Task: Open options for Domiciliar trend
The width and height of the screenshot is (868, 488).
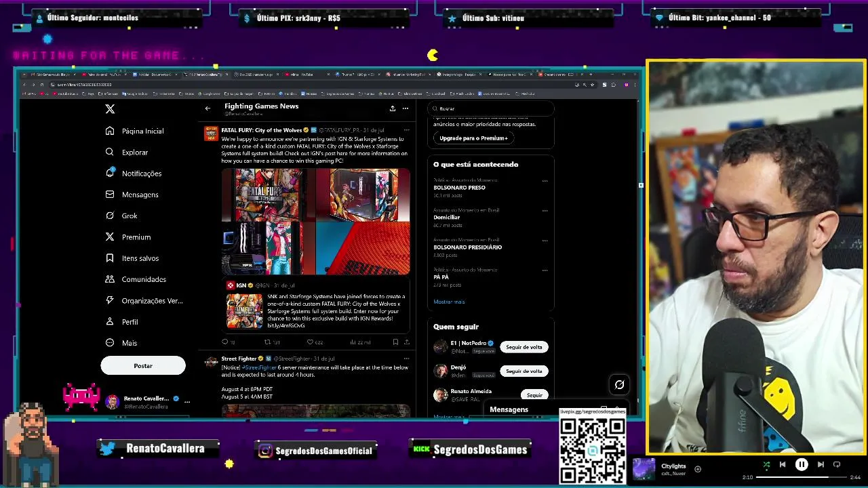Action: pos(545,211)
